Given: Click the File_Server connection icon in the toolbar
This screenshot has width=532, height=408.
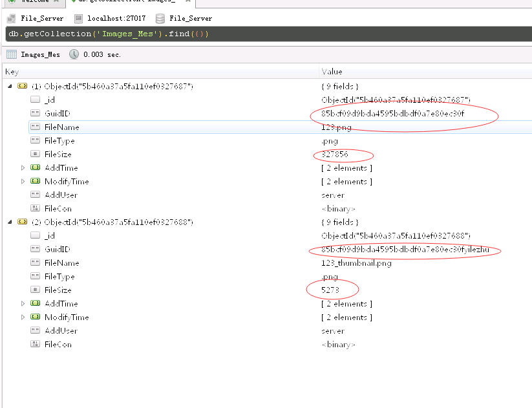Looking at the screenshot, I should point(10,18).
